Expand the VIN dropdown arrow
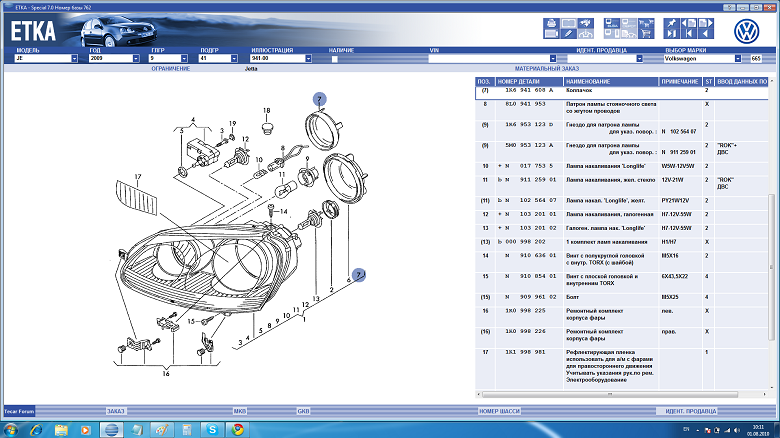The width and height of the screenshot is (780, 438). pos(553,58)
